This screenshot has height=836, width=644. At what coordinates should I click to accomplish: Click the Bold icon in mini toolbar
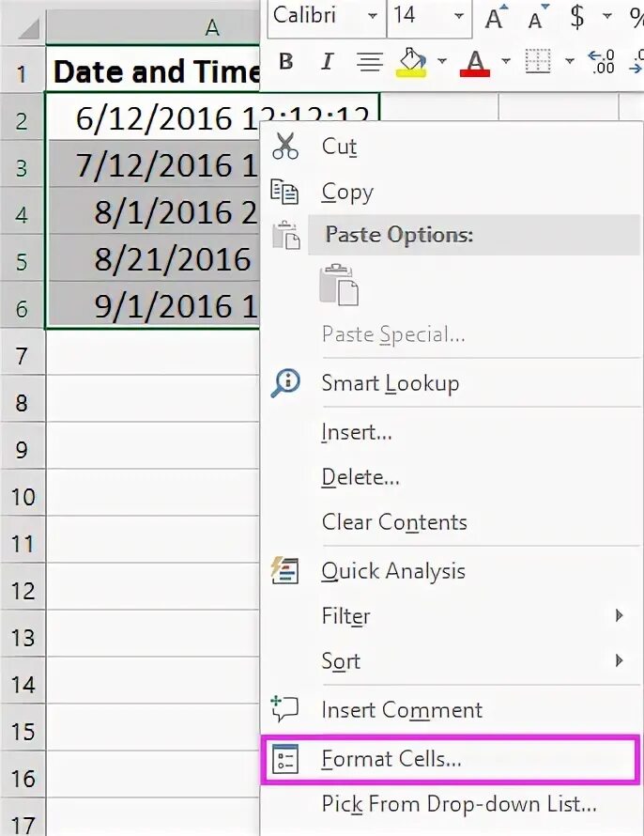pyautogui.click(x=286, y=62)
